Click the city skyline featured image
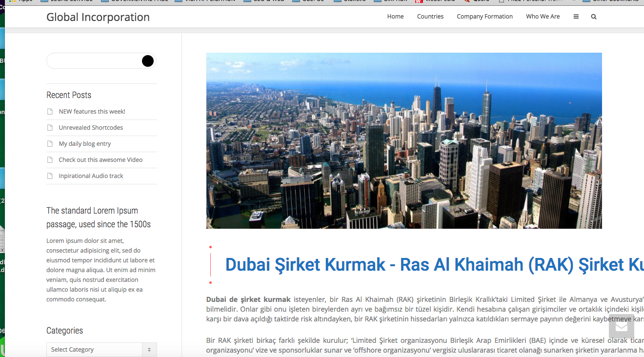 tap(404, 140)
